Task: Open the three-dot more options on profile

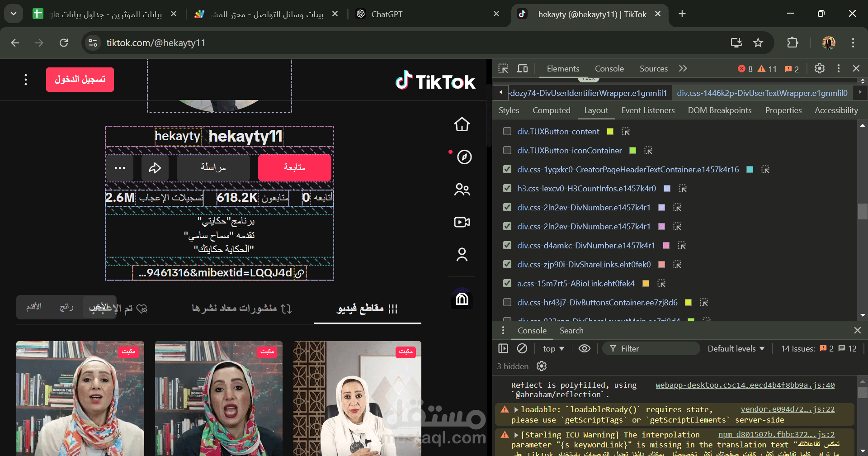Action: pyautogui.click(x=120, y=168)
